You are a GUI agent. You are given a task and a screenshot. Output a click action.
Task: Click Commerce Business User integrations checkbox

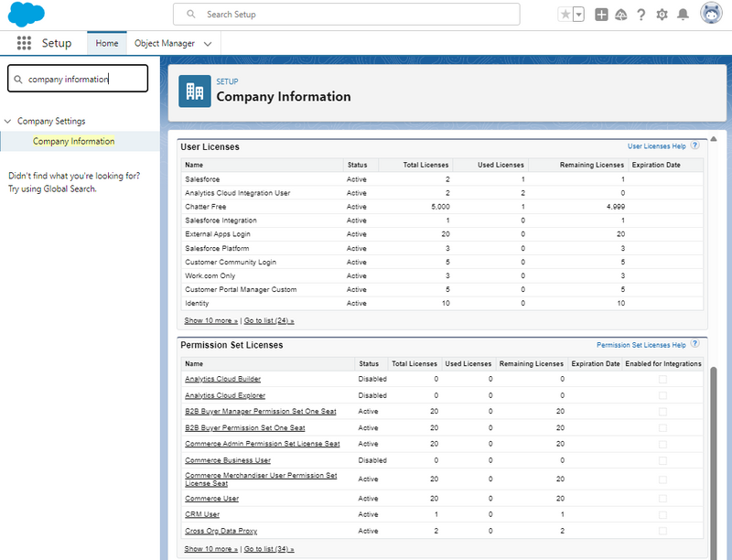(x=662, y=460)
